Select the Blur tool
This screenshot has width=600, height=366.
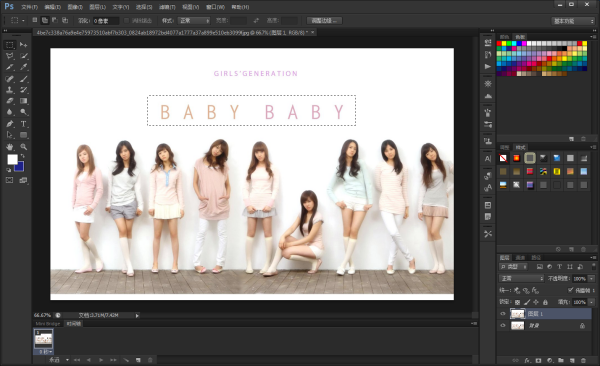10,112
